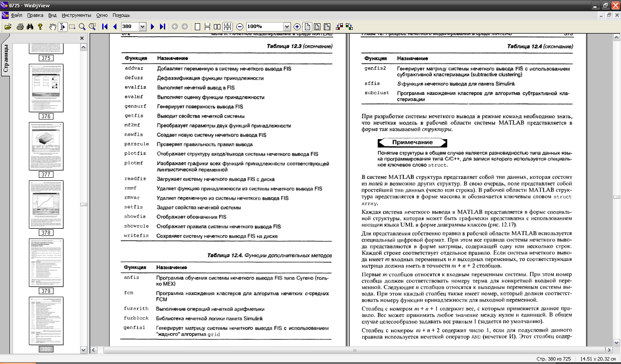Expand the 100% zoom level dropdown
This screenshot has height=364, width=621.
[287, 27]
